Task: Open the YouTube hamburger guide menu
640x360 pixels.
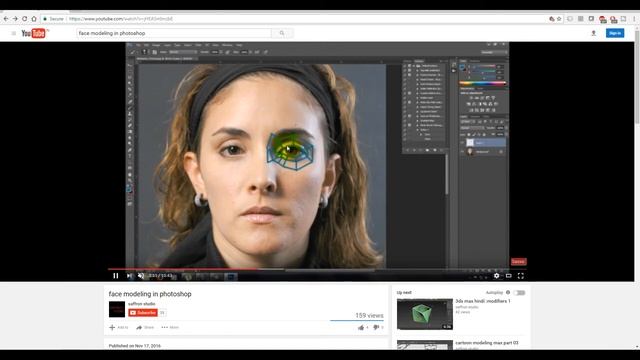Action: point(13,33)
